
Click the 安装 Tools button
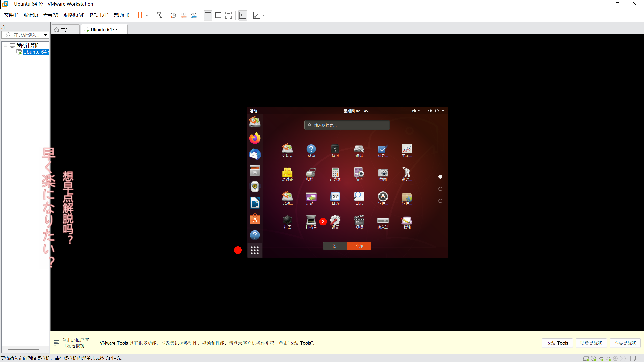click(557, 343)
